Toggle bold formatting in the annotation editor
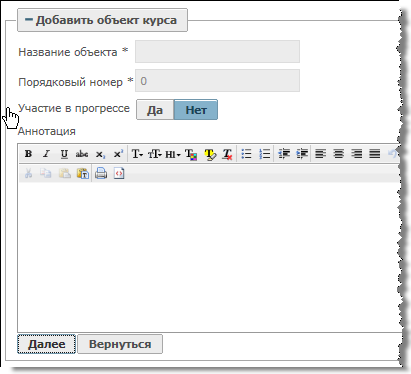 tap(28, 154)
